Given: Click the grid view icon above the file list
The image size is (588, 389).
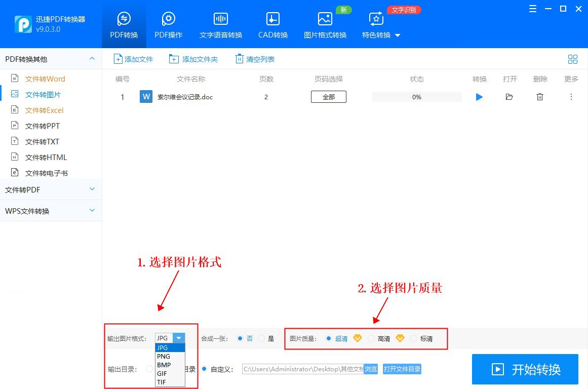Looking at the screenshot, I should tap(573, 59).
